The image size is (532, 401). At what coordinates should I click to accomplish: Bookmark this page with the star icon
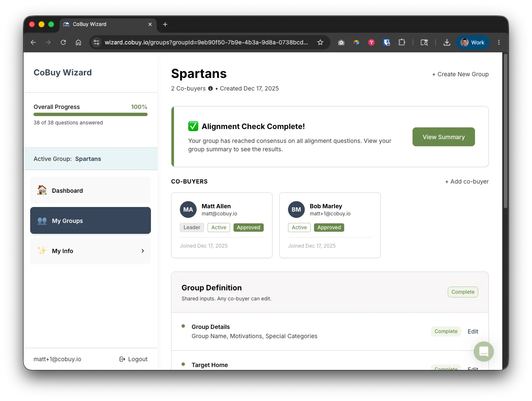click(320, 42)
